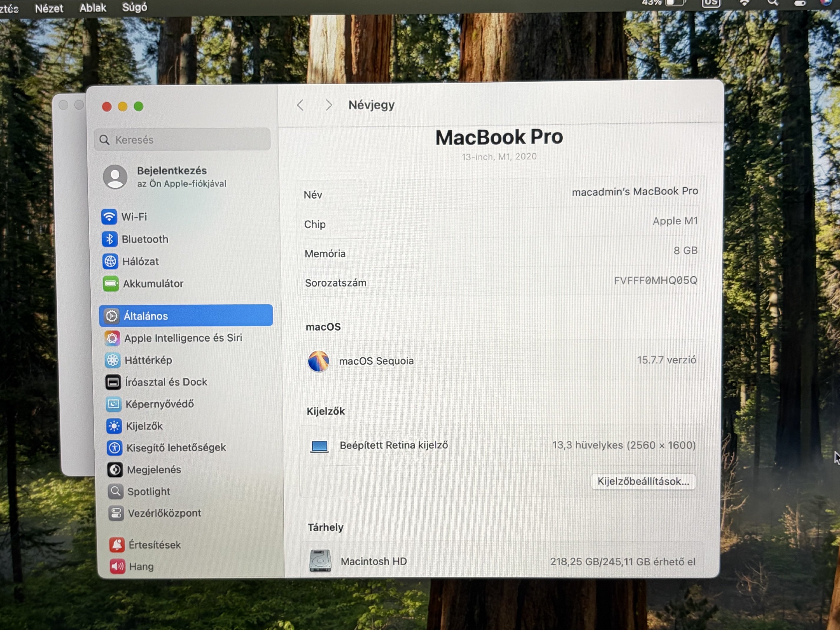Viewport: 840px width, 630px height.
Task: Click the Sorozatszám label
Action: coord(336,283)
